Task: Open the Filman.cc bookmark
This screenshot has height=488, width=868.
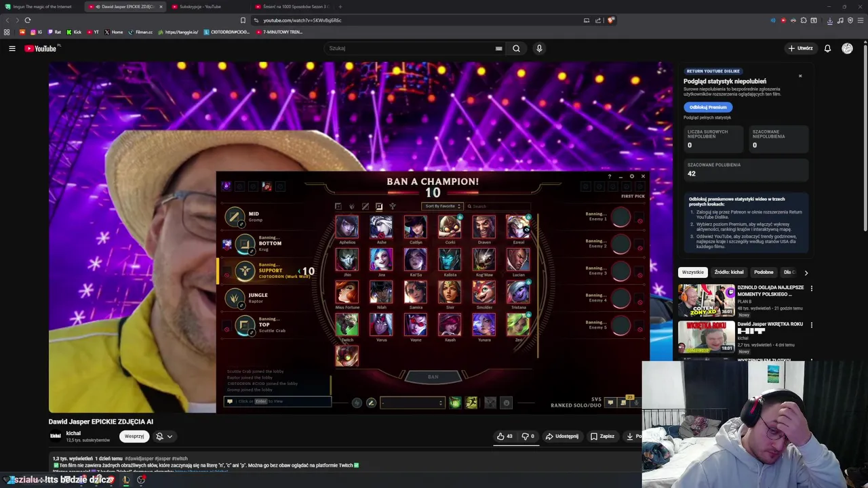Action: coord(140,32)
